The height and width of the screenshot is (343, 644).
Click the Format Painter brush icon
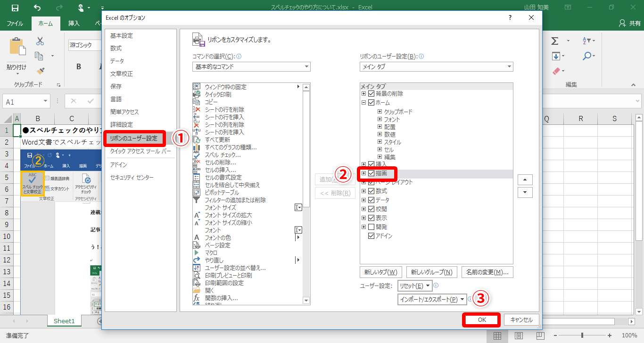coord(40,71)
